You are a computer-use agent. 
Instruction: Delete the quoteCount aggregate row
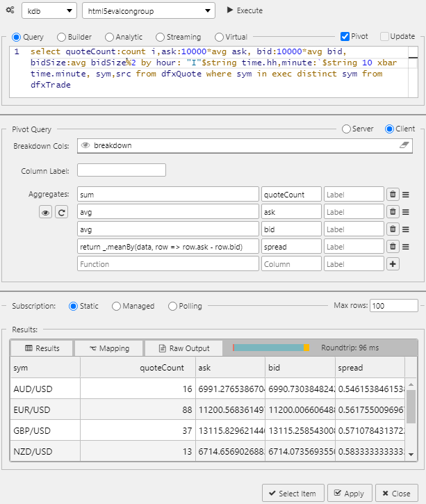click(393, 195)
